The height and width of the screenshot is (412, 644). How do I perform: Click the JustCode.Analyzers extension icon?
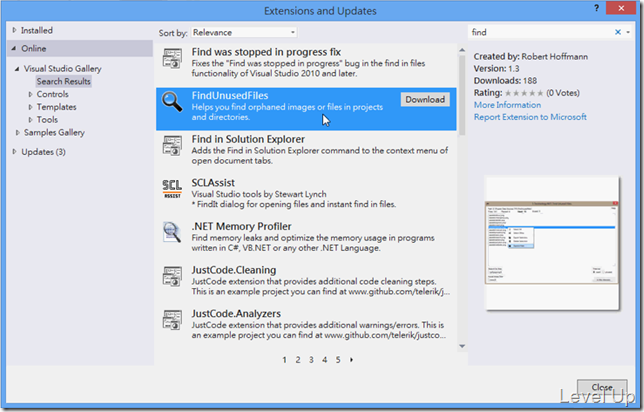[x=172, y=320]
